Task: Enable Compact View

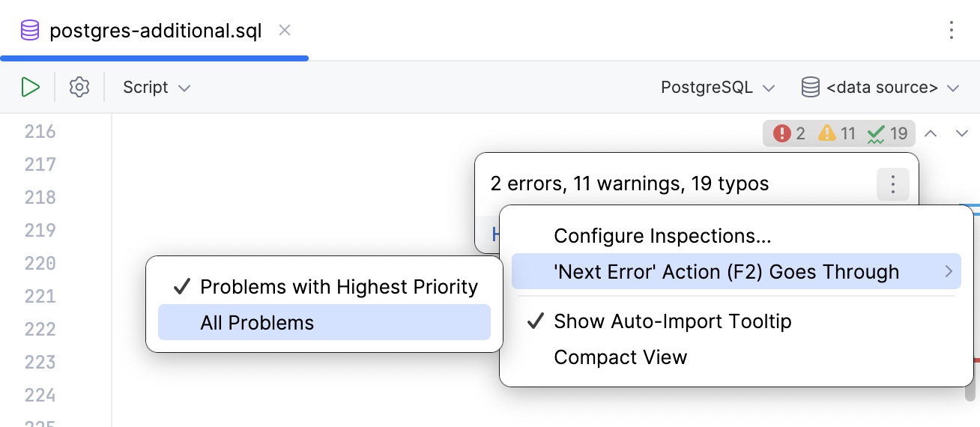Action: click(620, 357)
